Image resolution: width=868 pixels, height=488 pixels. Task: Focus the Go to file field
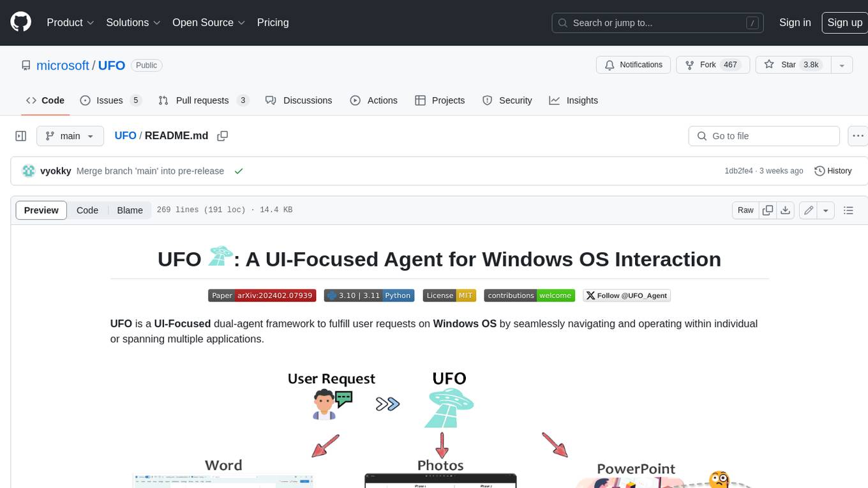[764, 136]
